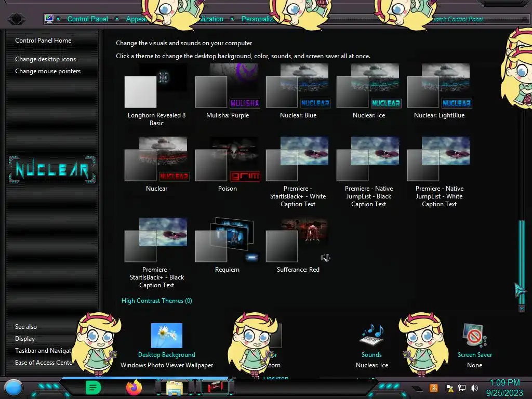
Task: Click the High Contrast Themes (0) heading
Action: (157, 301)
